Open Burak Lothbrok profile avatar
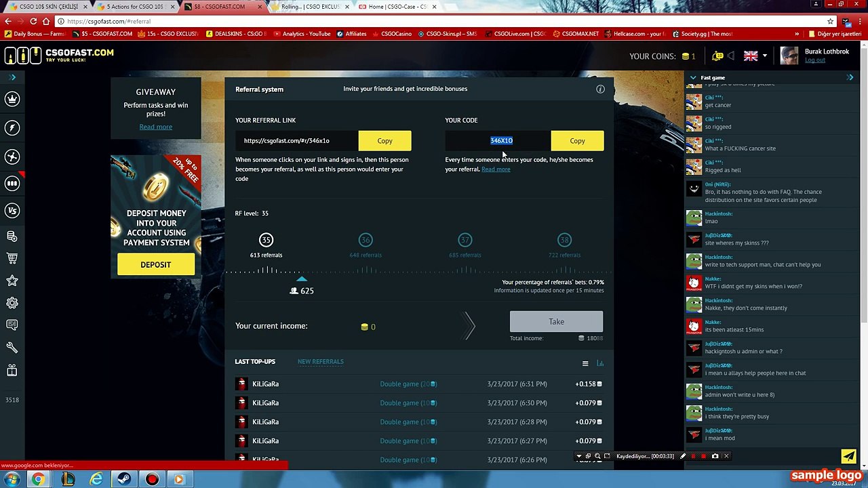Screen dimensions: 868x488 (x=789, y=56)
